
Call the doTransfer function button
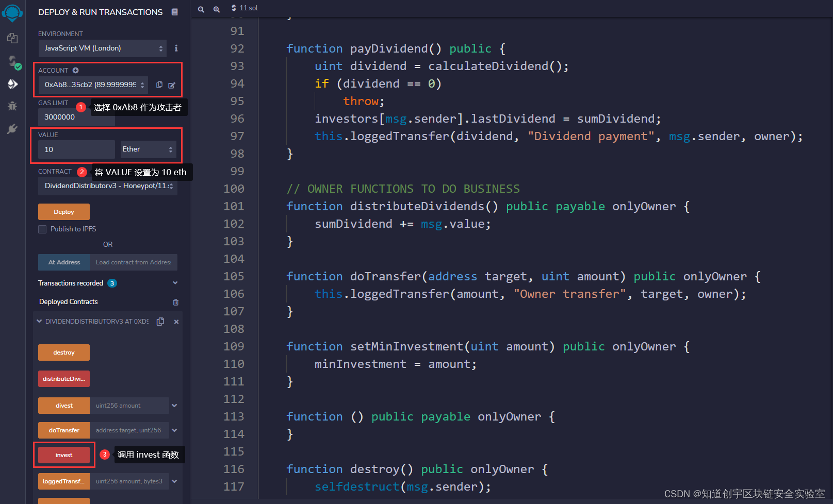pyautogui.click(x=64, y=430)
